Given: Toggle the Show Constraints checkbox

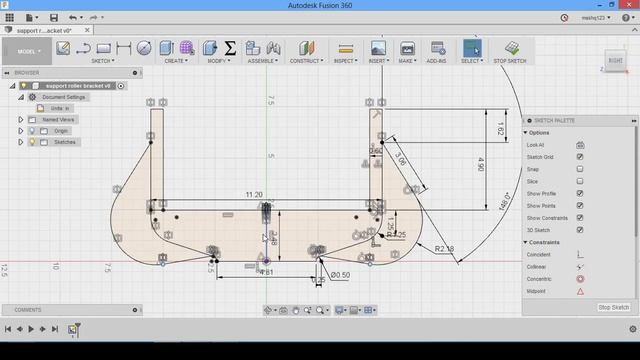Looking at the screenshot, I should pos(580,218).
